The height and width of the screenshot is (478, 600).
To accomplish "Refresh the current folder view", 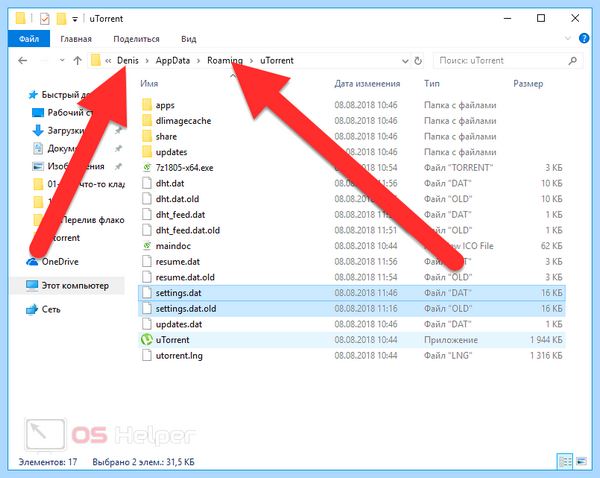I will pyautogui.click(x=418, y=61).
